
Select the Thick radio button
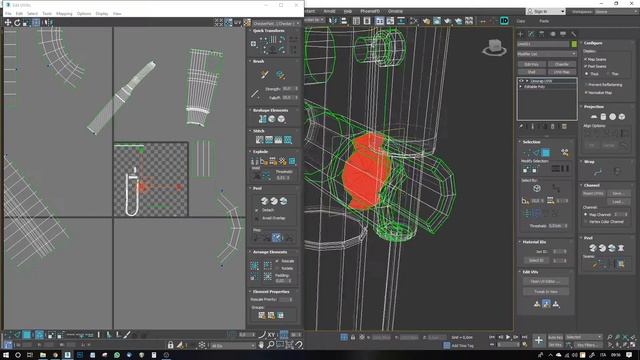587,74
